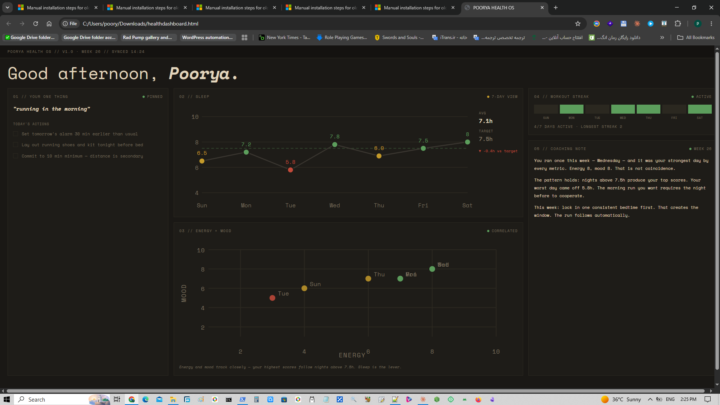The height and width of the screenshot is (405, 720).
Task: Go back in browser history
Action: 9,23
